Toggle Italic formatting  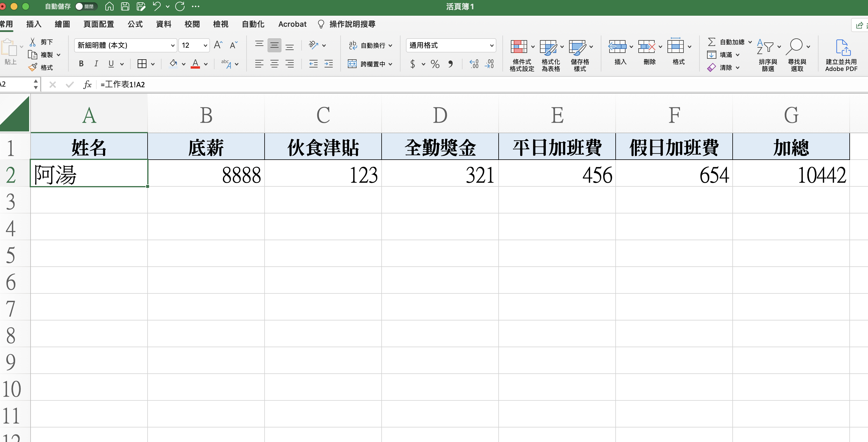point(96,64)
